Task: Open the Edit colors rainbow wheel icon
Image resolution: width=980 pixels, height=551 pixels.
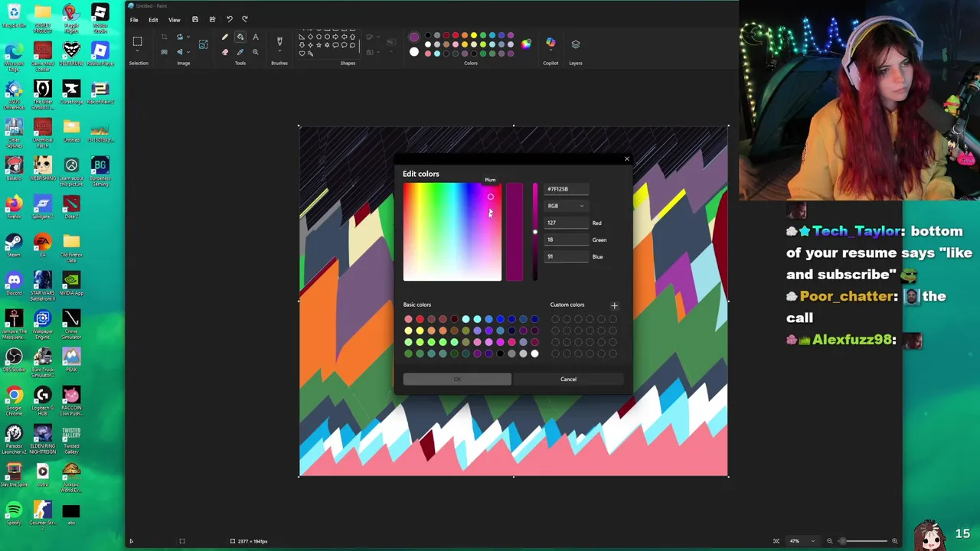Action: coord(526,44)
